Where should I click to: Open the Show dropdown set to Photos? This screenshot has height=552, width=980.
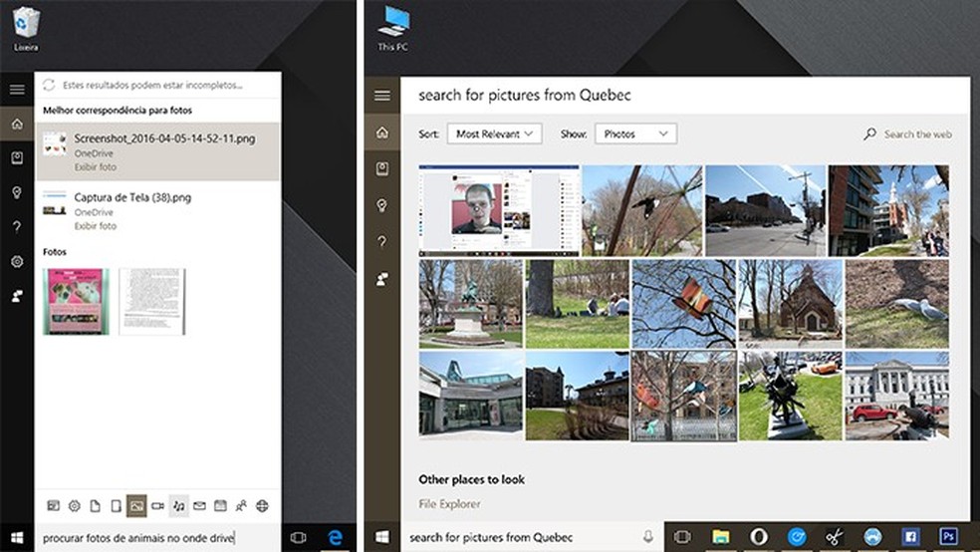click(636, 134)
